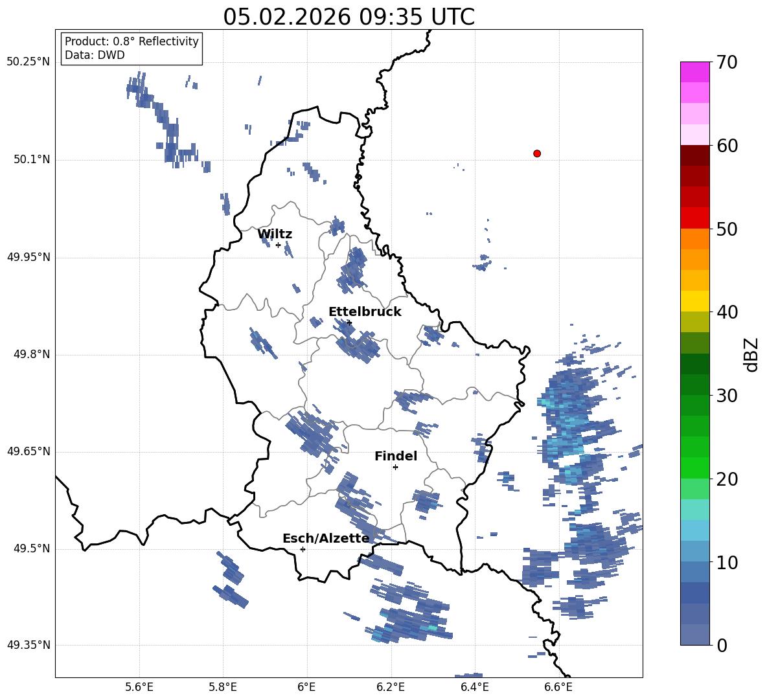Click the 50.25°N latitude label

[29, 62]
